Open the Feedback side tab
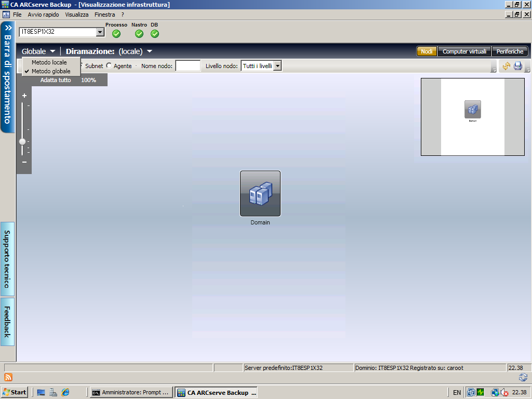Image resolution: width=532 pixels, height=399 pixels. 7,322
